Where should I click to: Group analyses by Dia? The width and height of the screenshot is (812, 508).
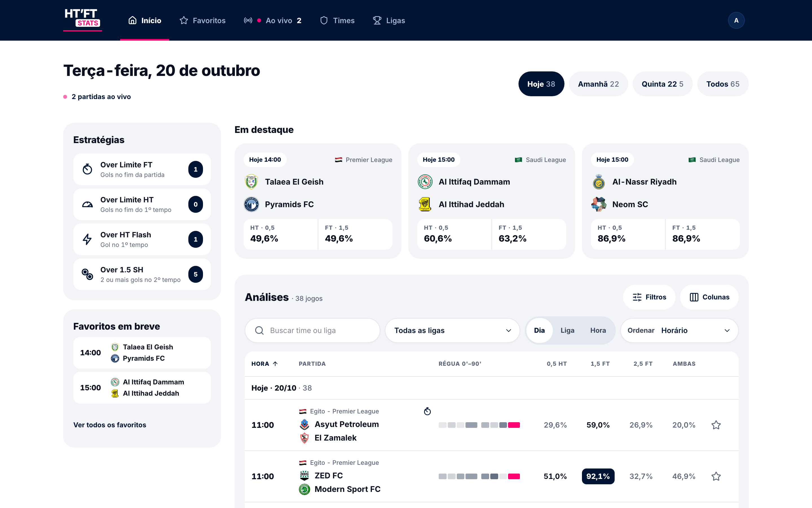pos(539,330)
